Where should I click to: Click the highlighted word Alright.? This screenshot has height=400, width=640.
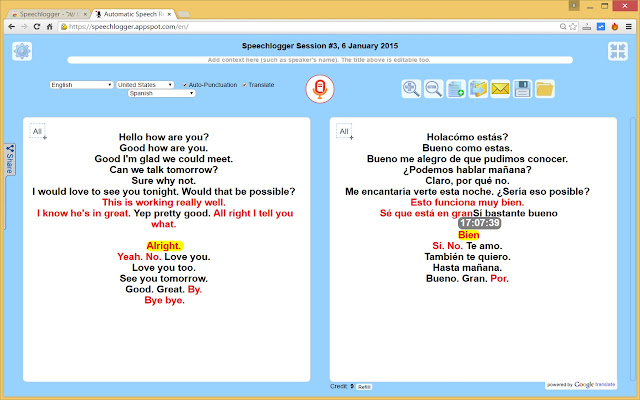pyautogui.click(x=164, y=246)
